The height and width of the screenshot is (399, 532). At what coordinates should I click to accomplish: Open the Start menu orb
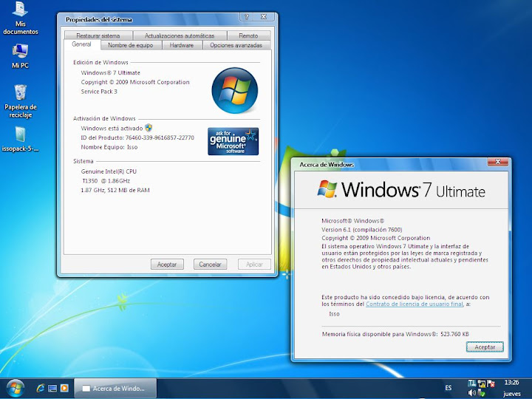tap(16, 389)
